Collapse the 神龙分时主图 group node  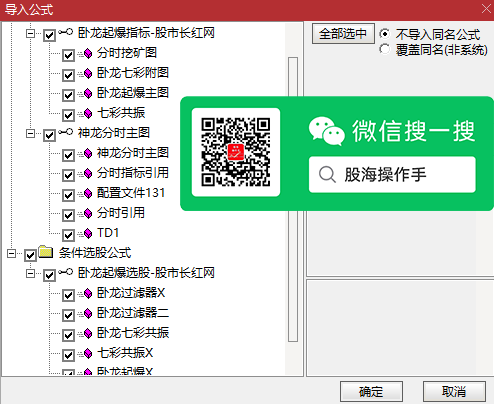point(30,134)
